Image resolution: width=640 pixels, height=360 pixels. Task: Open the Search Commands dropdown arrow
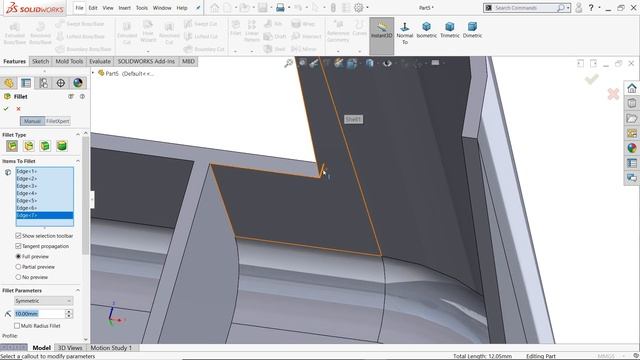[568, 8]
